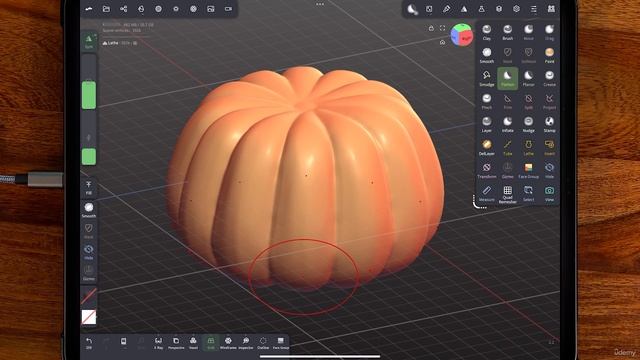Select the Layer tool
The width and height of the screenshot is (640, 360).
[487, 124]
